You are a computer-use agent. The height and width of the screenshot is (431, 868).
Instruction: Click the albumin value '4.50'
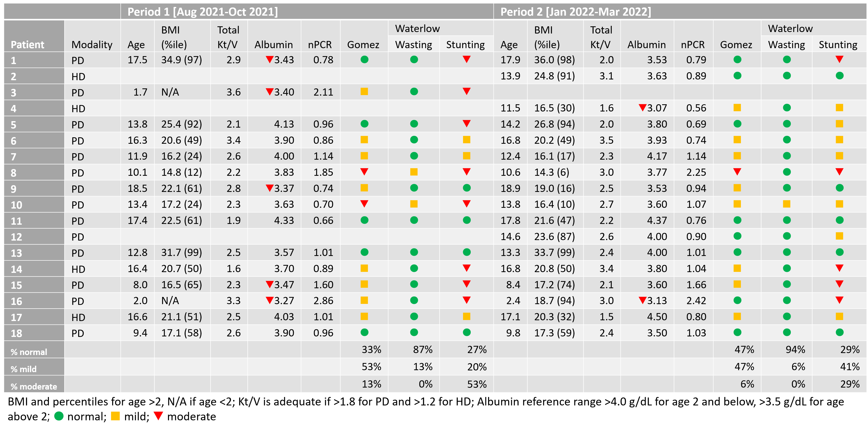[x=657, y=317]
